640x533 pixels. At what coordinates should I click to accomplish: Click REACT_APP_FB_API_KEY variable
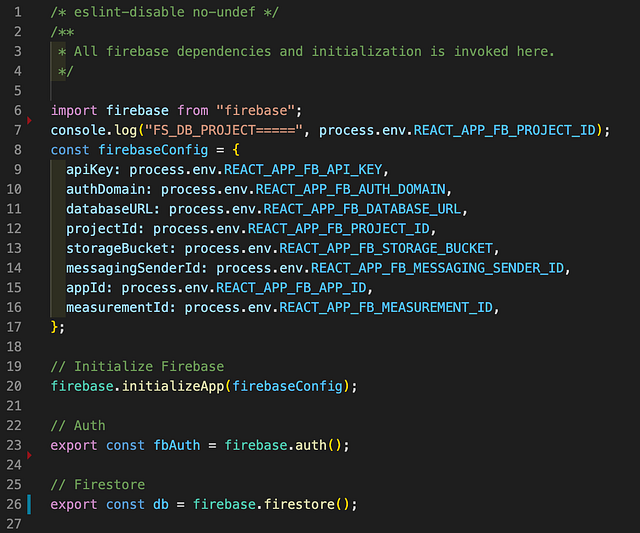[304, 169]
